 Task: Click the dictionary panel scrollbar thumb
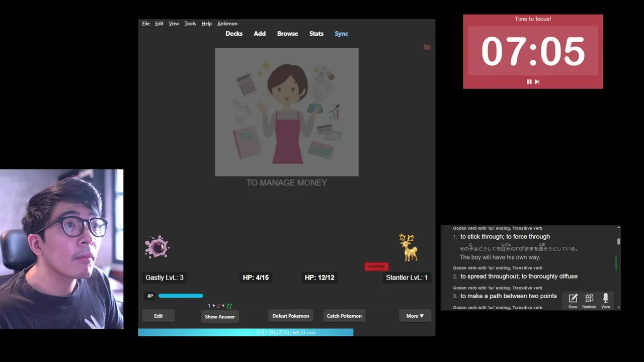(x=618, y=241)
